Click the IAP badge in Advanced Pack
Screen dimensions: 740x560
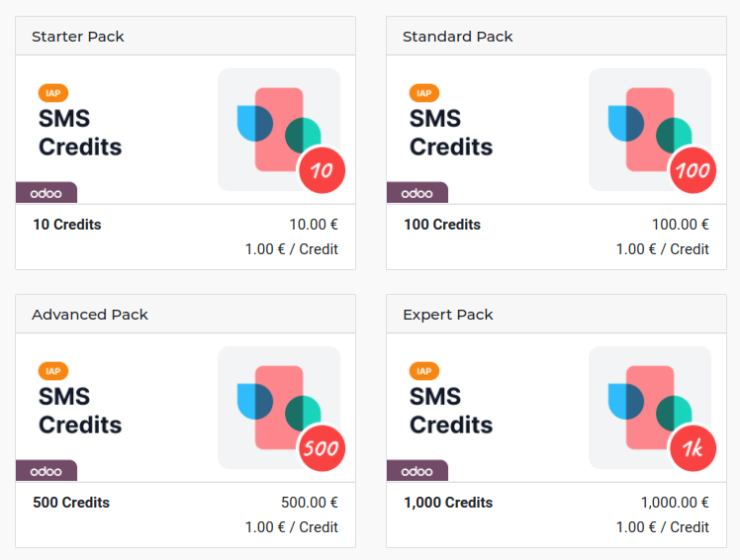53,371
